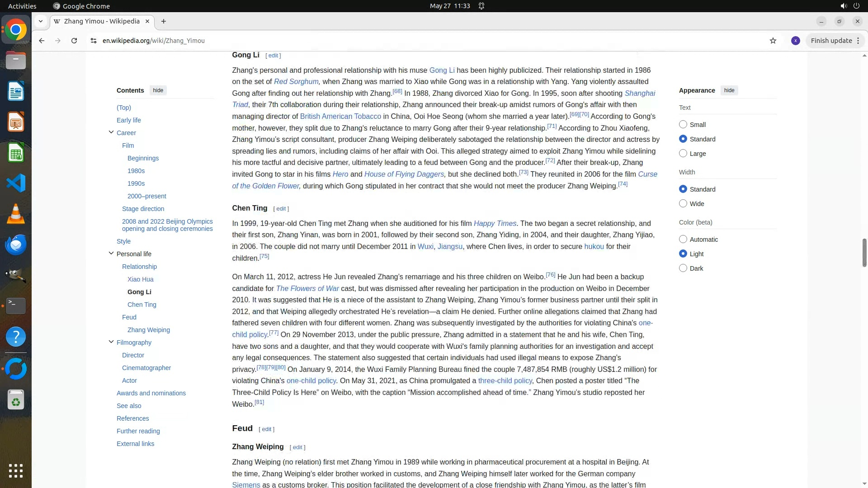
Task: Go back using the browser back arrow
Action: point(42,41)
